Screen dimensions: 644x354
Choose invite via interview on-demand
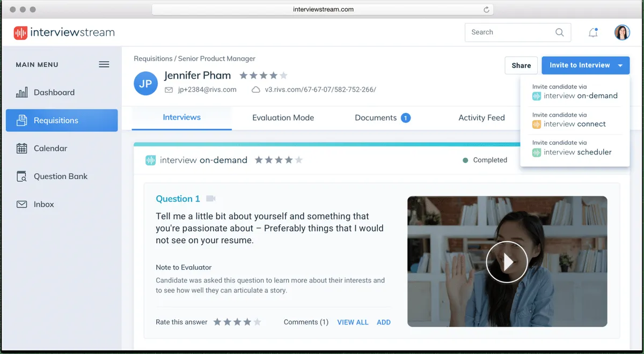[575, 92]
